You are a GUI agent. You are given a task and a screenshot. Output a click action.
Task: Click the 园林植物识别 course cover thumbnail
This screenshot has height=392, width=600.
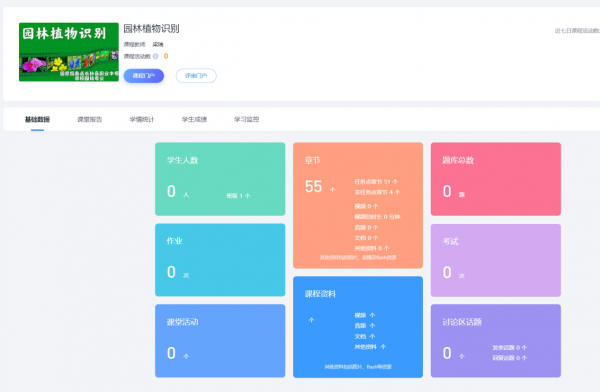69,52
